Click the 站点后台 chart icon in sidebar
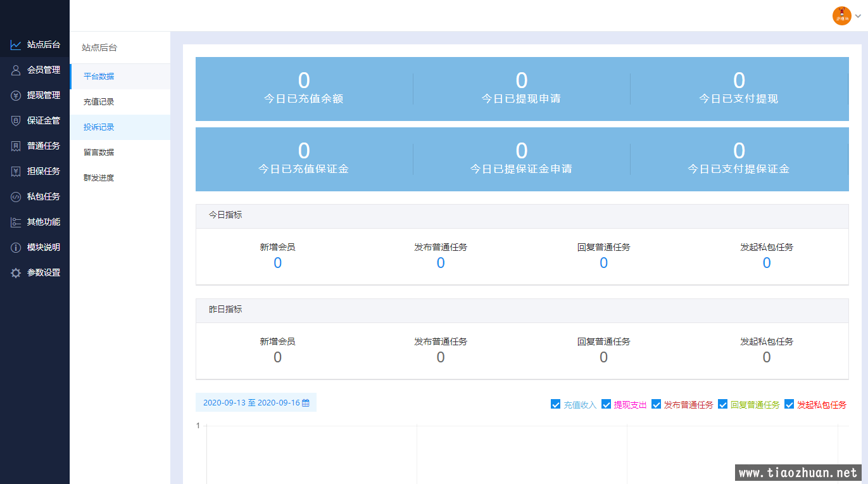The width and height of the screenshot is (868, 484). tap(16, 45)
